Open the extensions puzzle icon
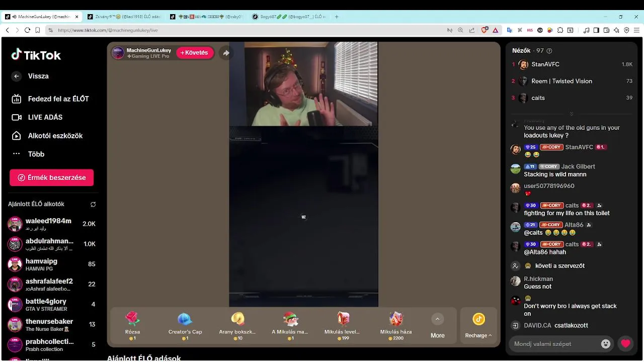644x362 pixels. click(x=560, y=30)
